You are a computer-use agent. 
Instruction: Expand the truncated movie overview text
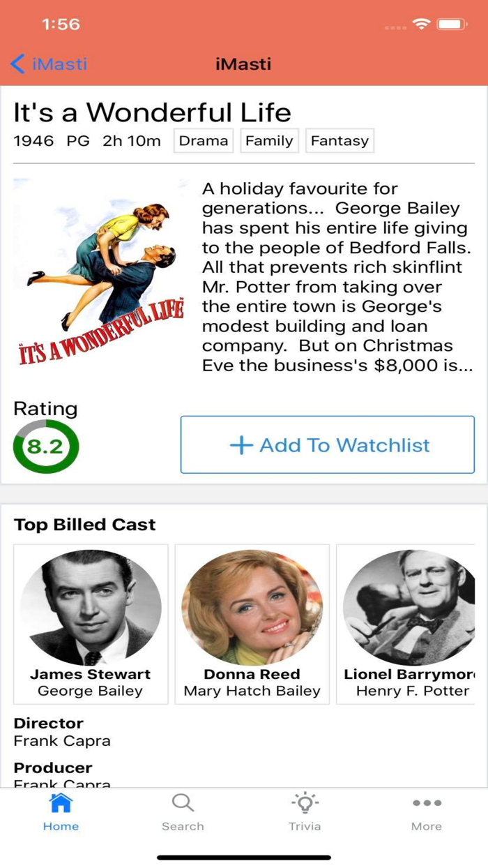tap(337, 277)
